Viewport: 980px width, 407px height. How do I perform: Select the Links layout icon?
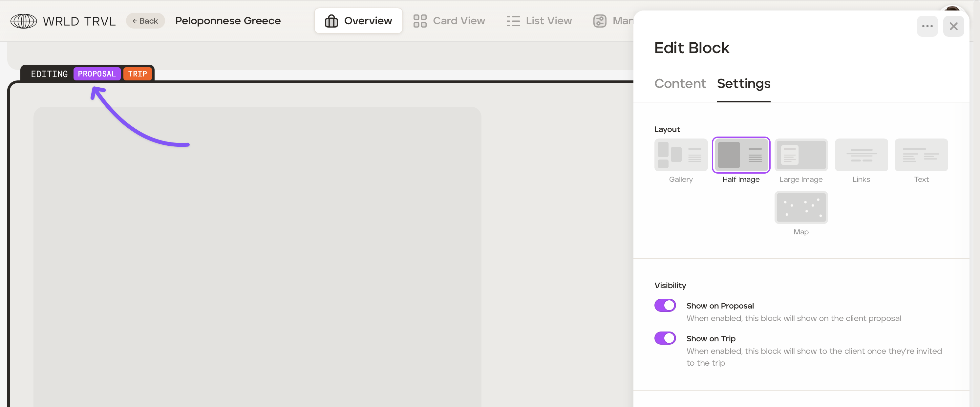coord(861,155)
